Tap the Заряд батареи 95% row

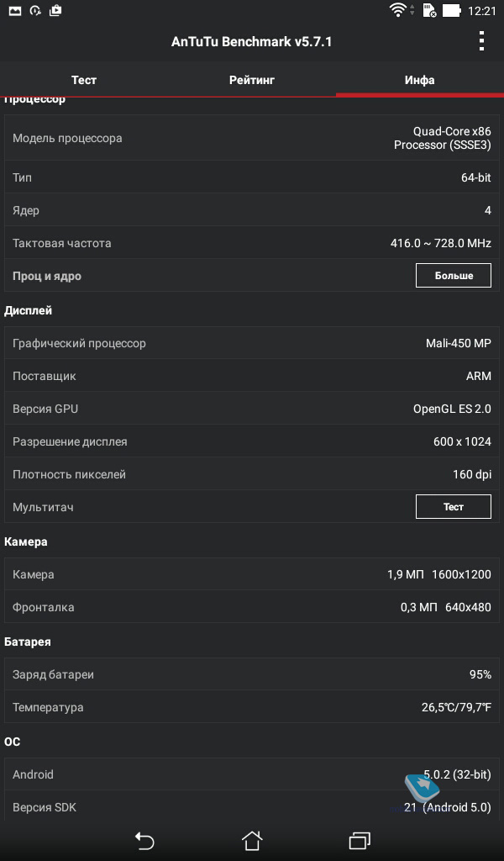pos(252,674)
